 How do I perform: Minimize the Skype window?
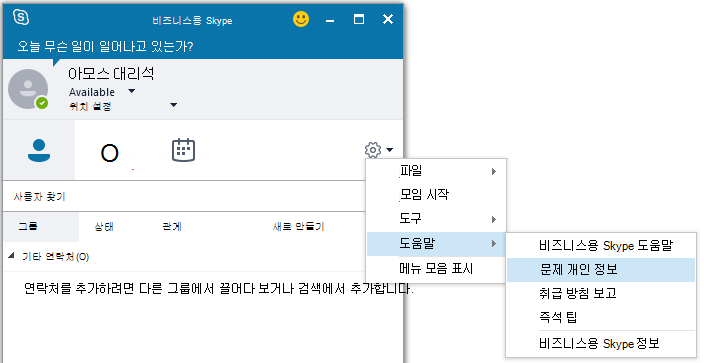click(330, 20)
